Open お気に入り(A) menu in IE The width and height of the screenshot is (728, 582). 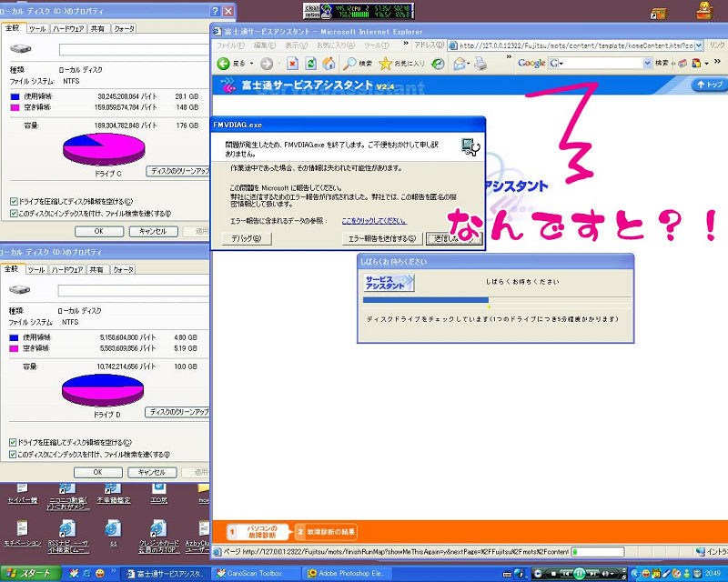[336, 45]
